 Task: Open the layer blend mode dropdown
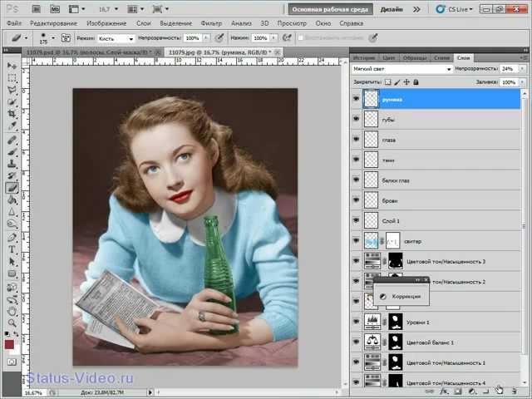pos(402,69)
